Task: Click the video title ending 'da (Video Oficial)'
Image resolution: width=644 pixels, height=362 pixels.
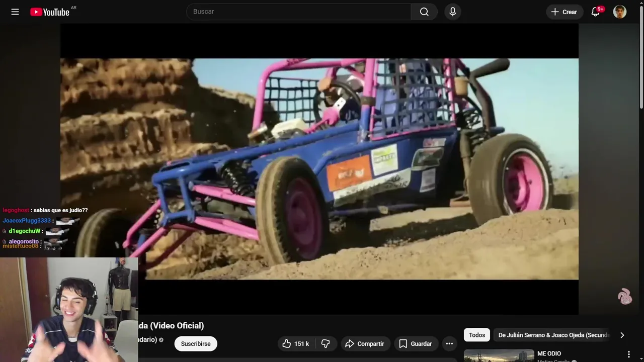Action: (x=171, y=325)
